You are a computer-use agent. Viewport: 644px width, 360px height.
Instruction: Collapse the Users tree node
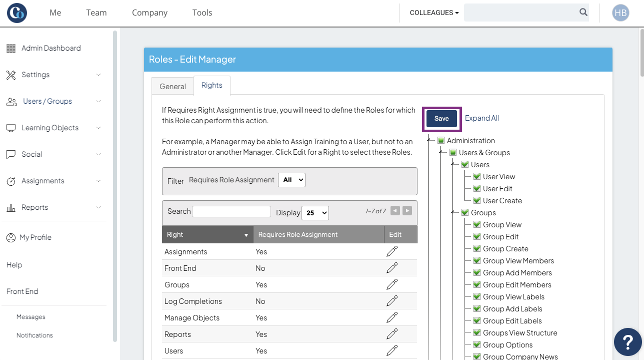click(x=453, y=165)
